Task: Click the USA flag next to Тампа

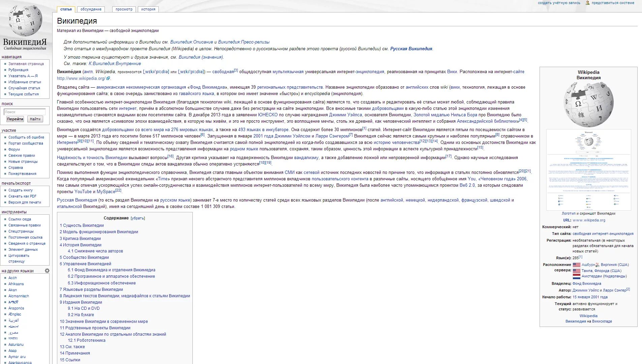Action: 577,271
